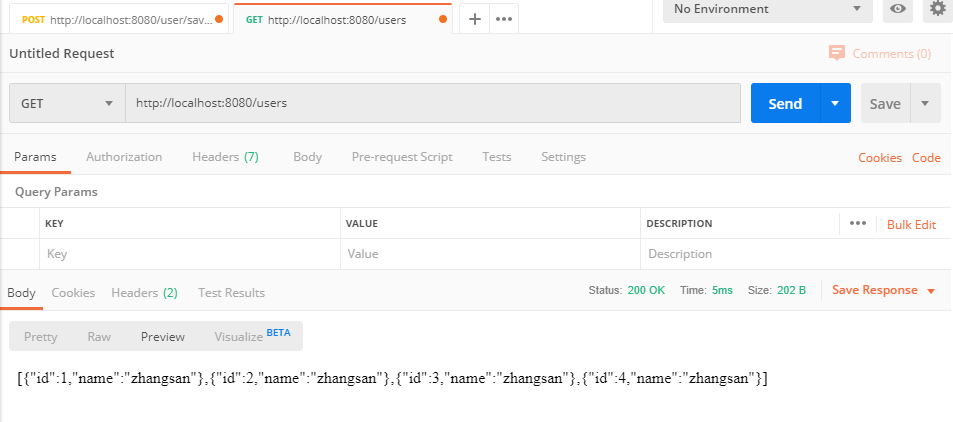Click the Bulk Edit link

[911, 224]
